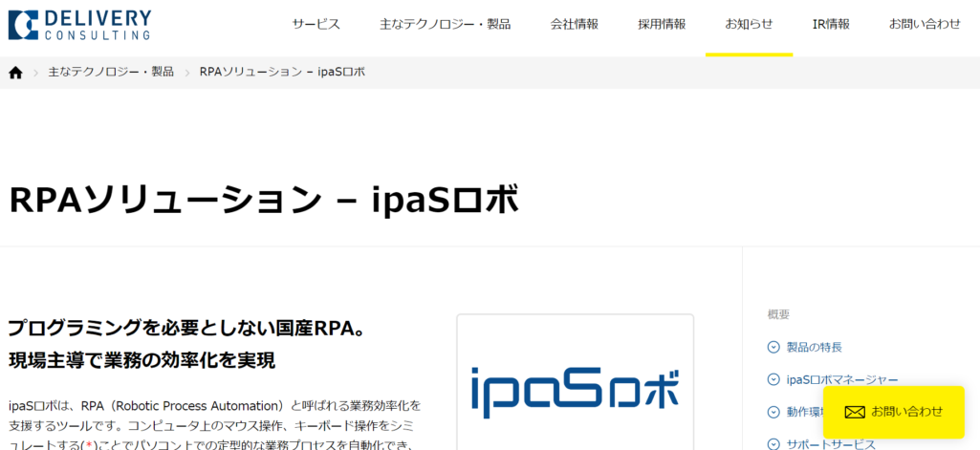Click the 概要 sidebar heading
The width and height of the screenshot is (980, 450).
tap(778, 314)
